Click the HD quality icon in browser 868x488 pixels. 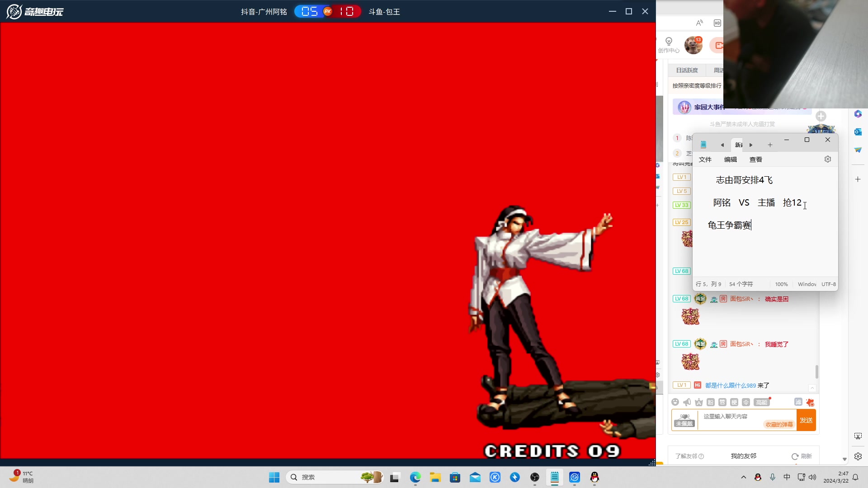pyautogui.click(x=717, y=23)
